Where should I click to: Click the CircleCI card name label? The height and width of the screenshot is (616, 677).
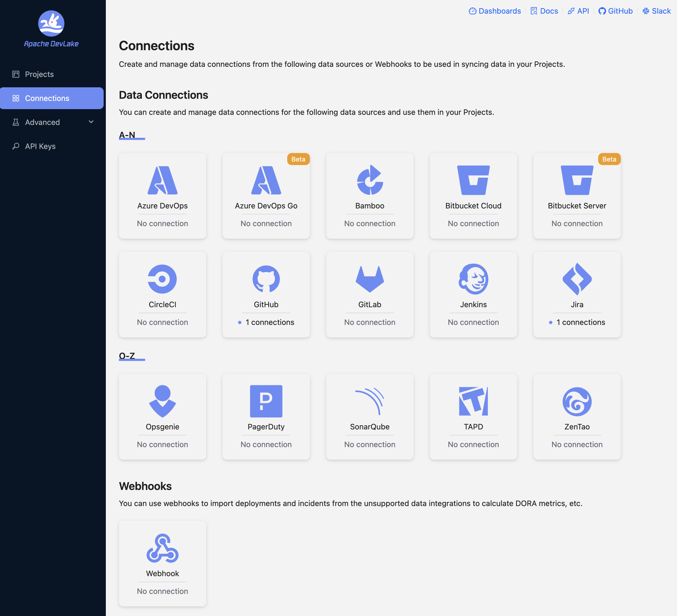coord(163,305)
